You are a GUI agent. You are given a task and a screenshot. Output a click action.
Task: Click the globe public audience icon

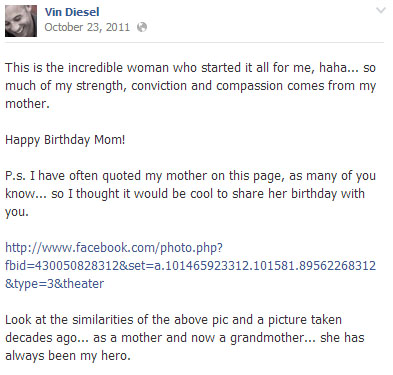pyautogui.click(x=142, y=27)
